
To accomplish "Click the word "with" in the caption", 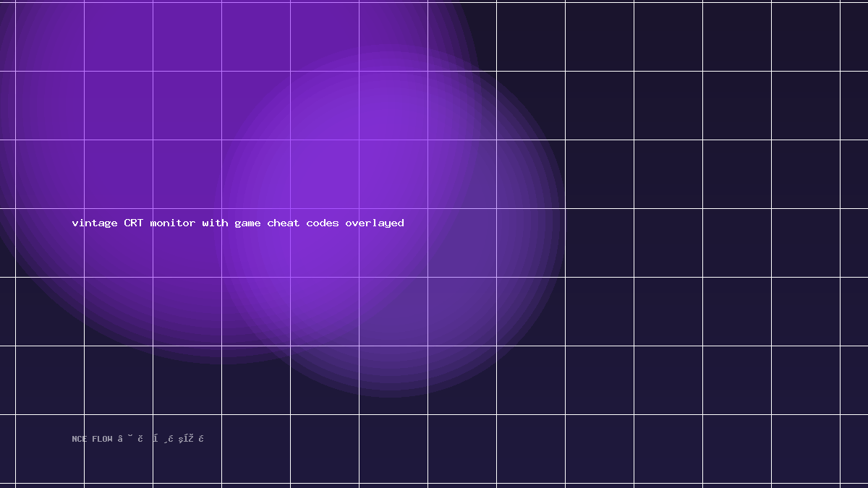I will [215, 223].
